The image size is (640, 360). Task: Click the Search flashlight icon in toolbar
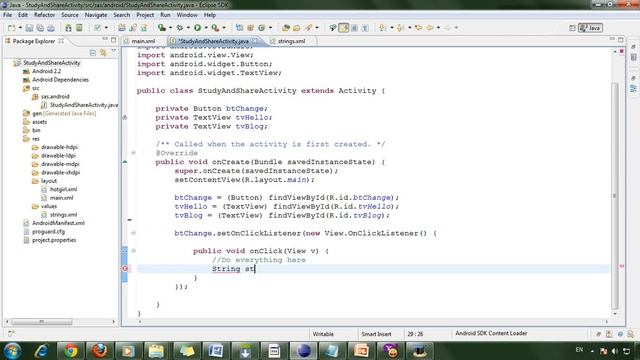coord(308,28)
